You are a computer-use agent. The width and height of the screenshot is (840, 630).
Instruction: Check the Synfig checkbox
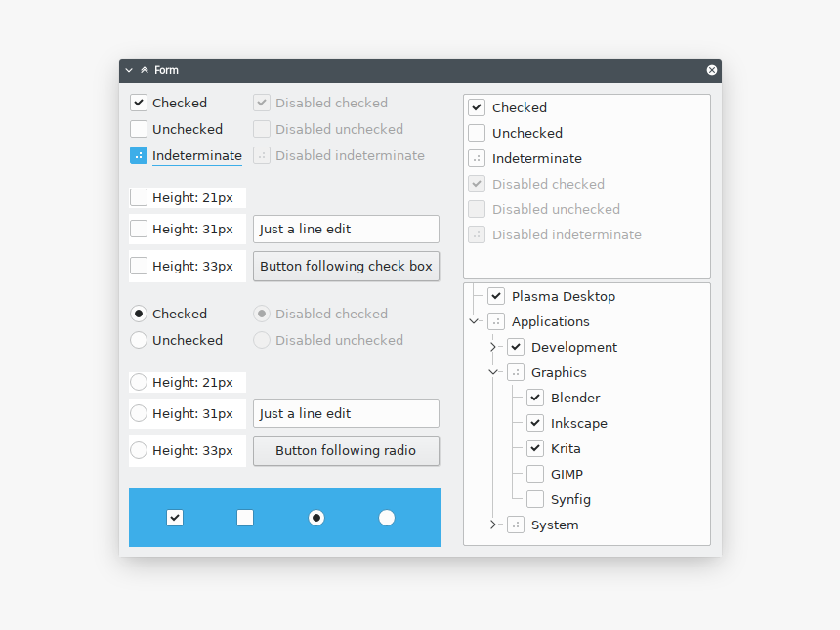tap(535, 498)
